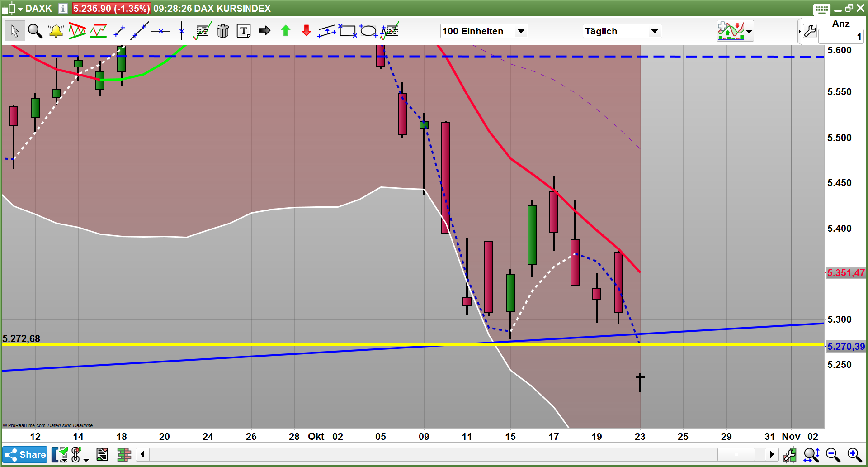Click the 5.450 price axis label
This screenshot has width=868, height=467.
point(840,183)
